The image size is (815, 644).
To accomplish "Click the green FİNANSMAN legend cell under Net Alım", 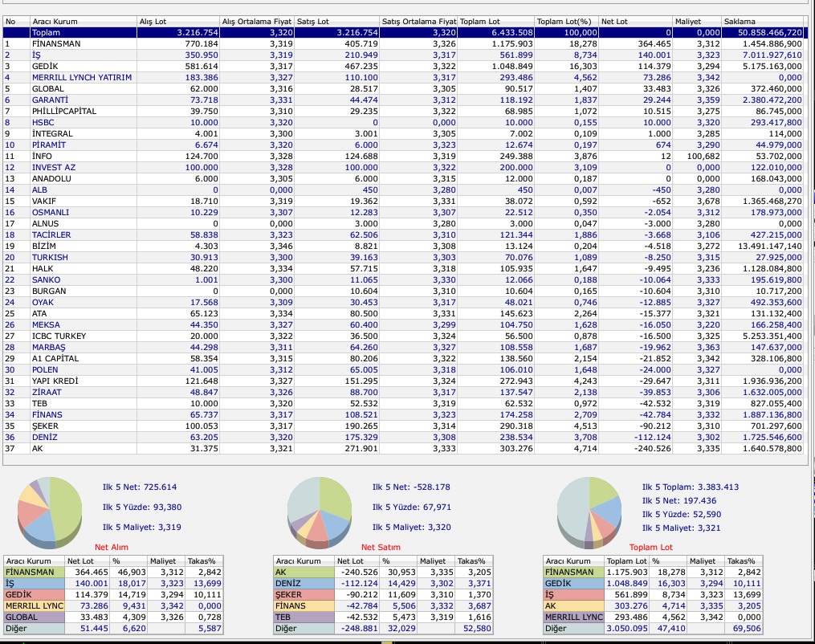I will [x=35, y=573].
